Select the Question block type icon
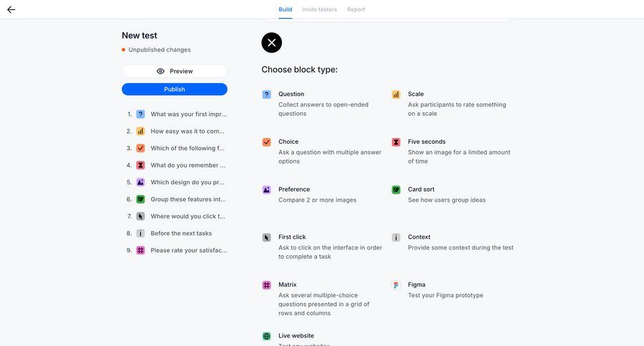This screenshot has height=346, width=644. tap(266, 94)
